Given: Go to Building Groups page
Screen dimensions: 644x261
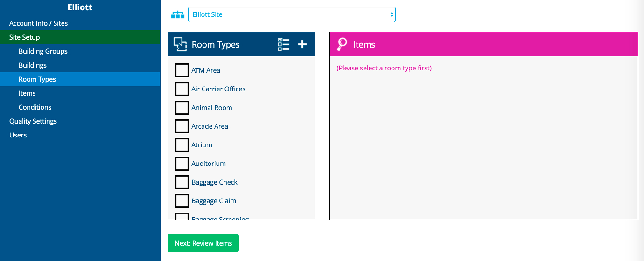Looking at the screenshot, I should pyautogui.click(x=43, y=51).
